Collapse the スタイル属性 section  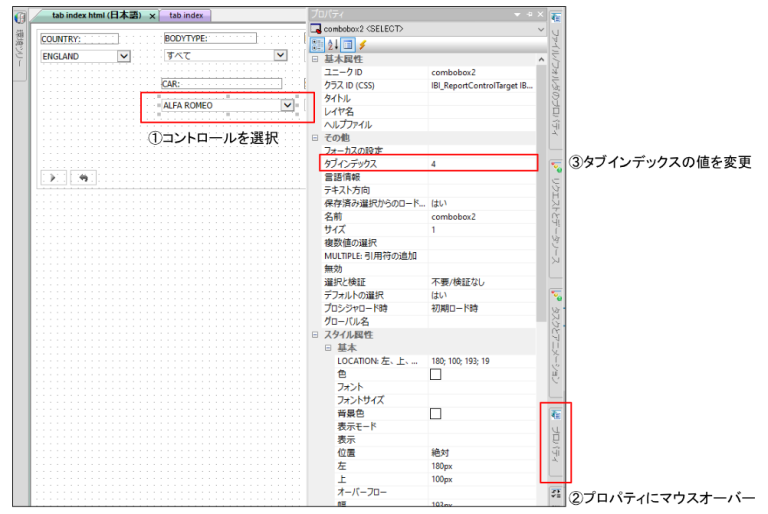pyautogui.click(x=316, y=335)
